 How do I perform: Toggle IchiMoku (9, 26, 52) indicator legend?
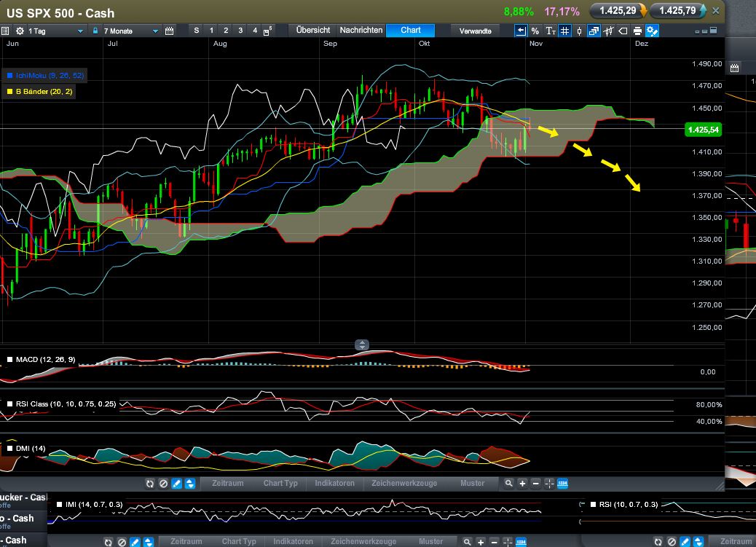(46, 75)
